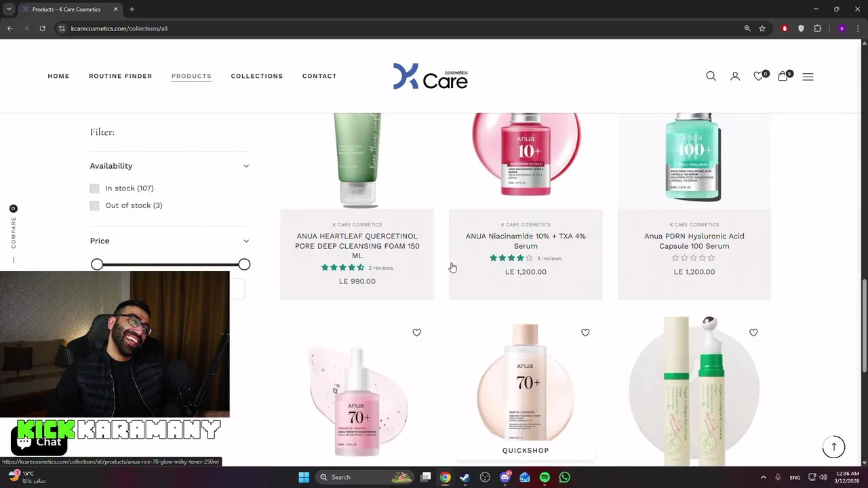Click the minimum price slider handle
The image size is (868, 488).
tap(97, 264)
